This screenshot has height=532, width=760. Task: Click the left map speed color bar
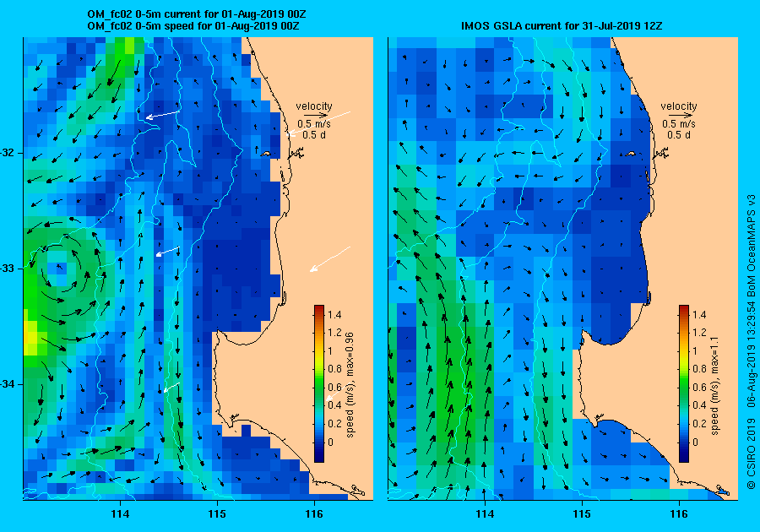(319, 383)
